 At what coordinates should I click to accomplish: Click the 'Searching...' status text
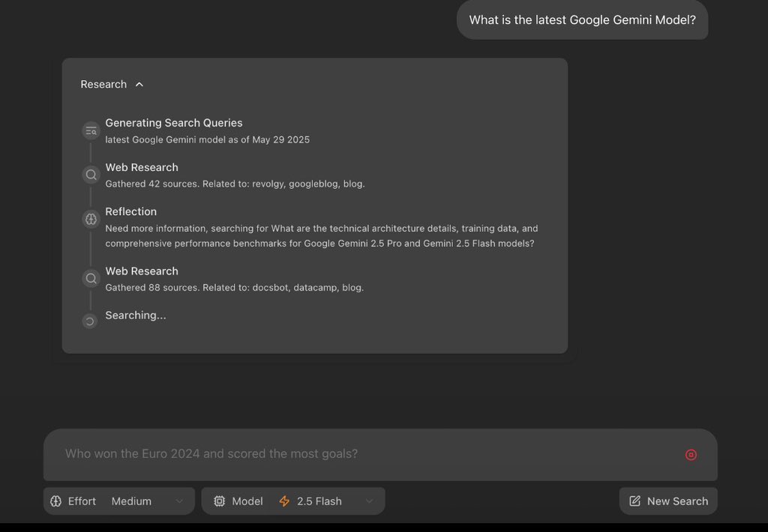[x=136, y=315]
